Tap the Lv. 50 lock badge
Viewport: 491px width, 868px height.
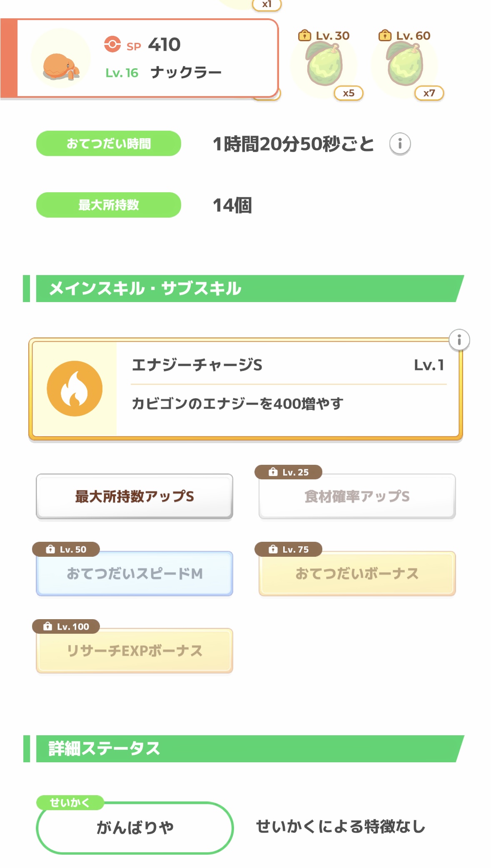pos(66,549)
